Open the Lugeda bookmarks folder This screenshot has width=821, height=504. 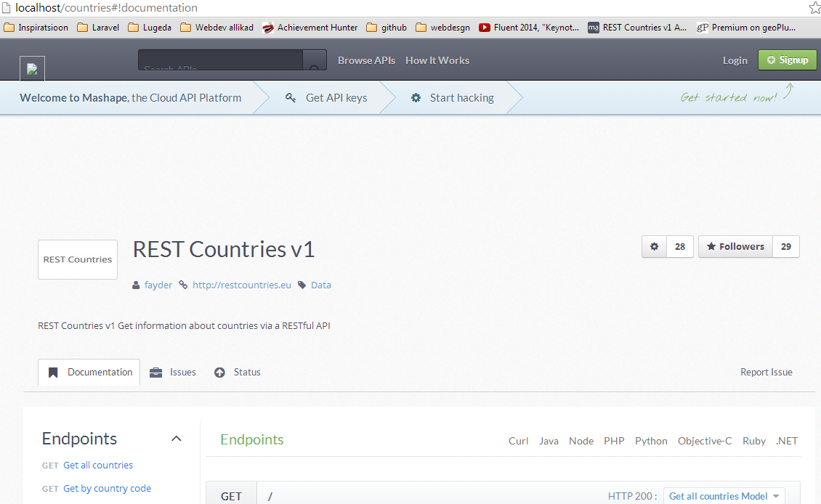(150, 27)
